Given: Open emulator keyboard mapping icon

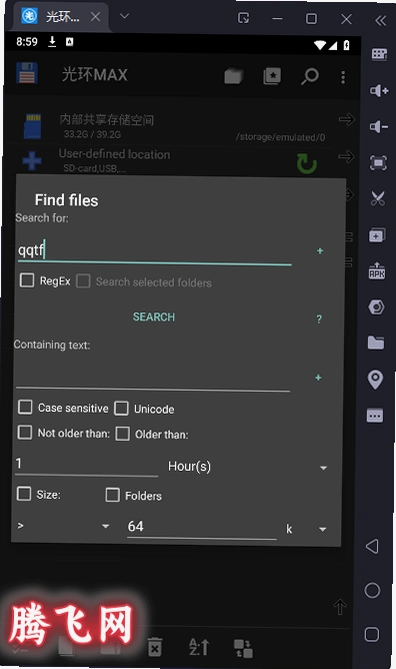Looking at the screenshot, I should pos(379,54).
